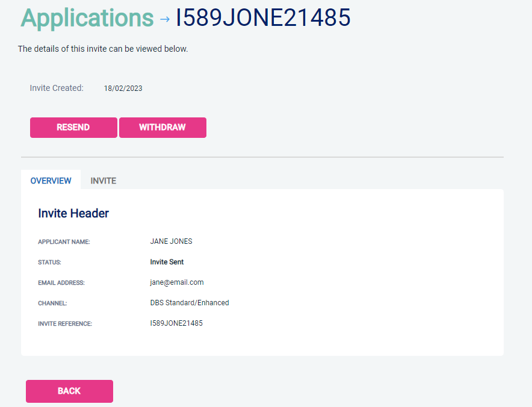Go back using the BACK button
This screenshot has width=532, height=407.
pos(69,391)
